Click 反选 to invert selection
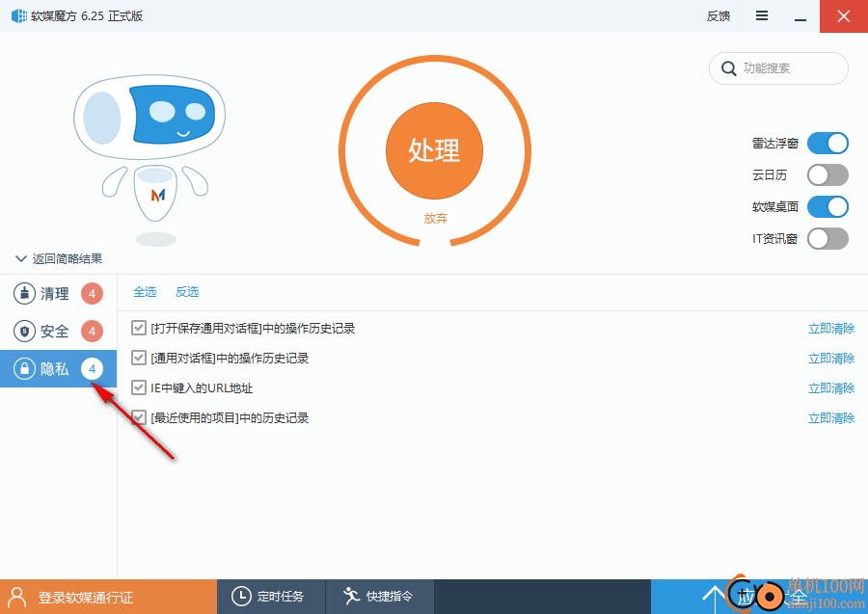Viewport: 868px width, 614px height. point(187,291)
